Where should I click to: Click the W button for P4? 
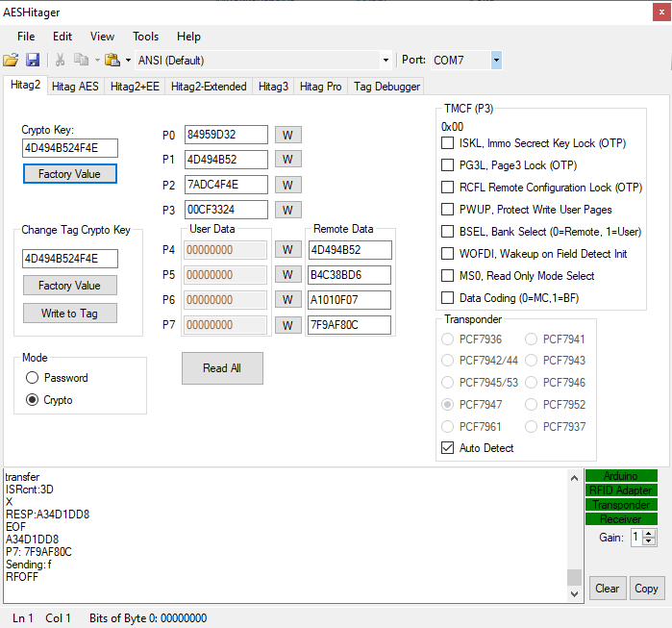pos(288,249)
